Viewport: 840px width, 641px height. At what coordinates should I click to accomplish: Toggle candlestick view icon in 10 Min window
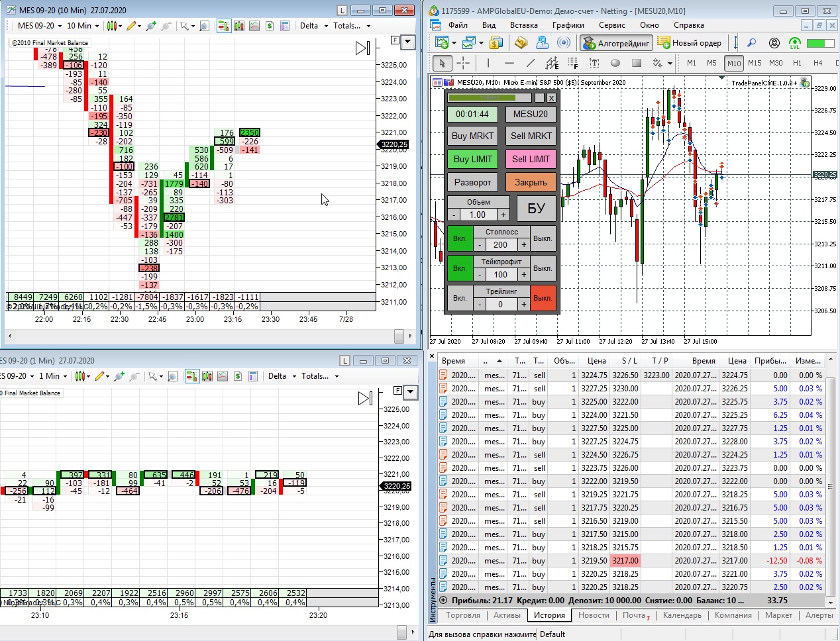click(x=239, y=26)
